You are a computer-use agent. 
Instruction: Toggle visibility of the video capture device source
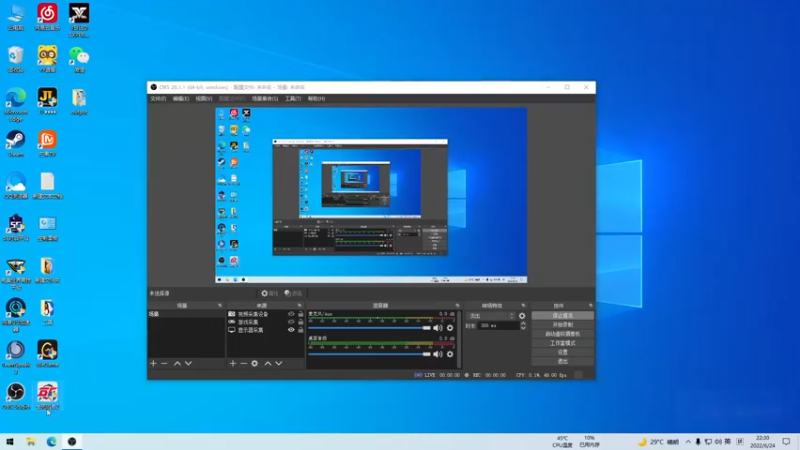click(291, 314)
